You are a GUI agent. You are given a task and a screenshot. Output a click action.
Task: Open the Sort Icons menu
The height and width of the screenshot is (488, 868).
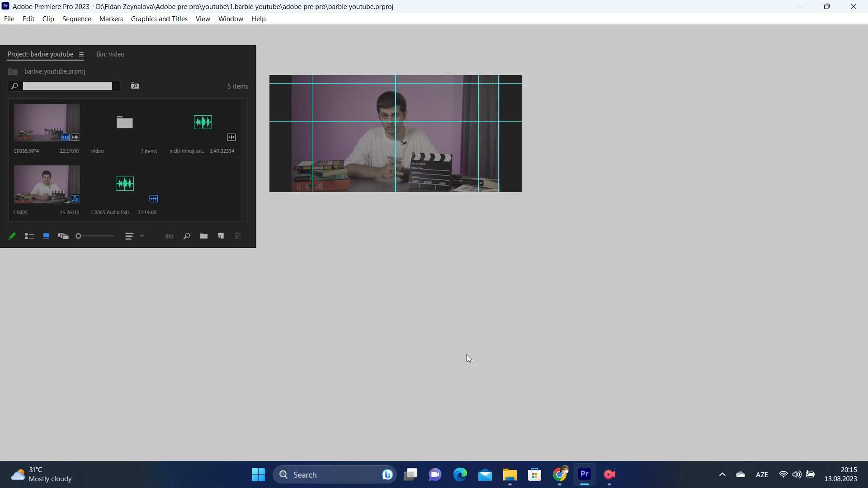pyautogui.click(x=129, y=236)
